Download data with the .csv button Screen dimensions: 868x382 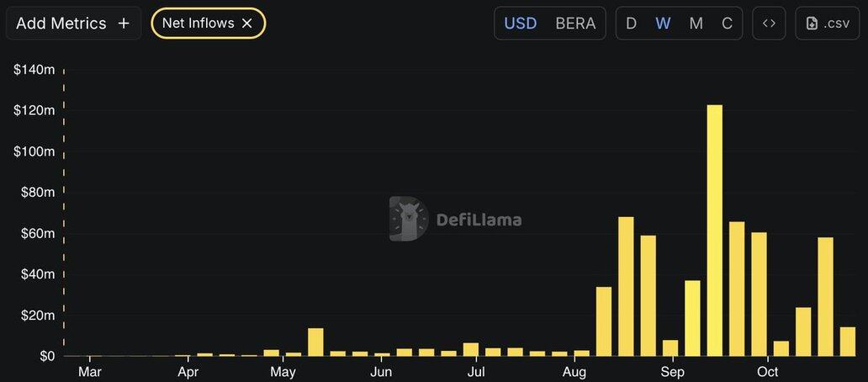coord(828,24)
